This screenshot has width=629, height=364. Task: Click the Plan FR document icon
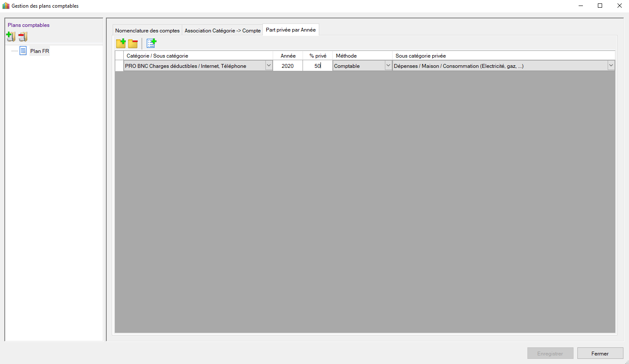pyautogui.click(x=23, y=51)
